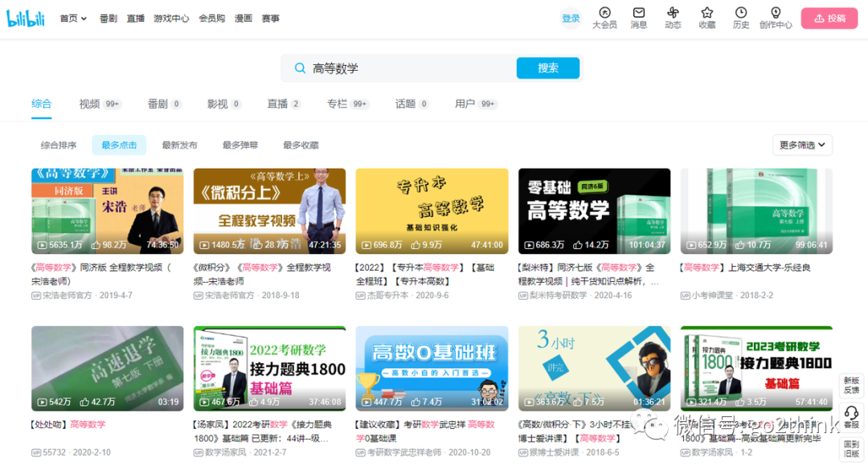The height and width of the screenshot is (466, 868).
Task: Expand the 更多筛选 filter dropdown
Action: [801, 145]
